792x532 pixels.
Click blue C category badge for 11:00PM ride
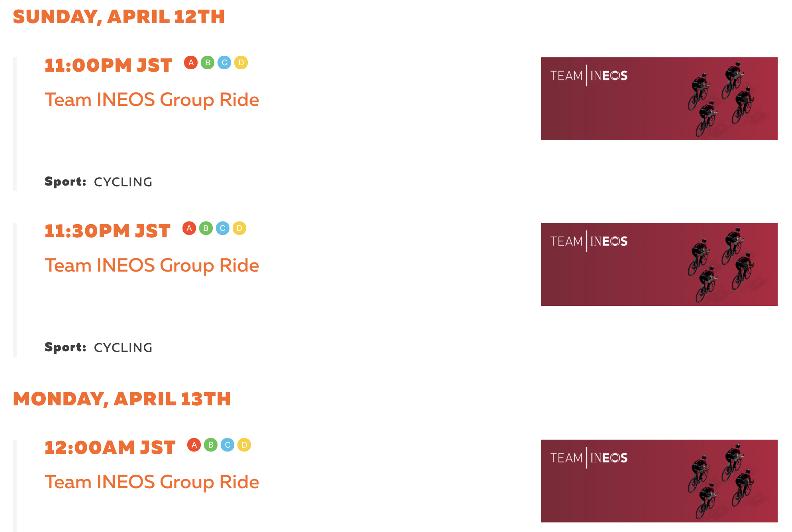click(x=224, y=63)
